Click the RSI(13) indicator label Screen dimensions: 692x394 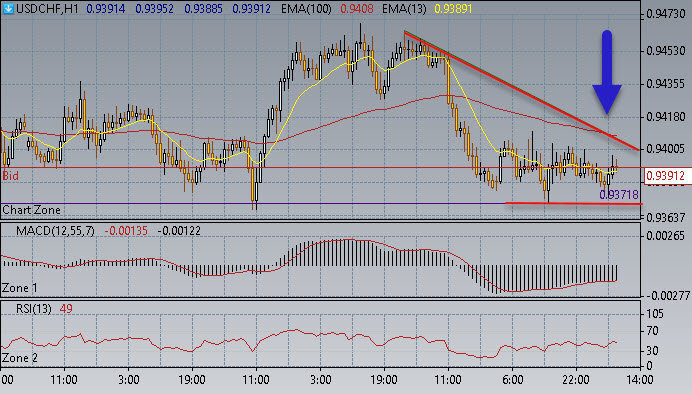34,308
